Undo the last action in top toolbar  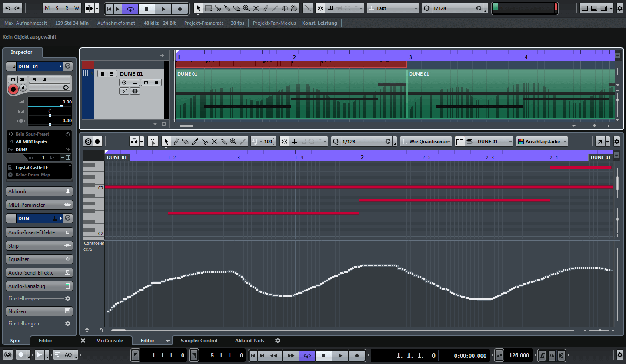8,8
